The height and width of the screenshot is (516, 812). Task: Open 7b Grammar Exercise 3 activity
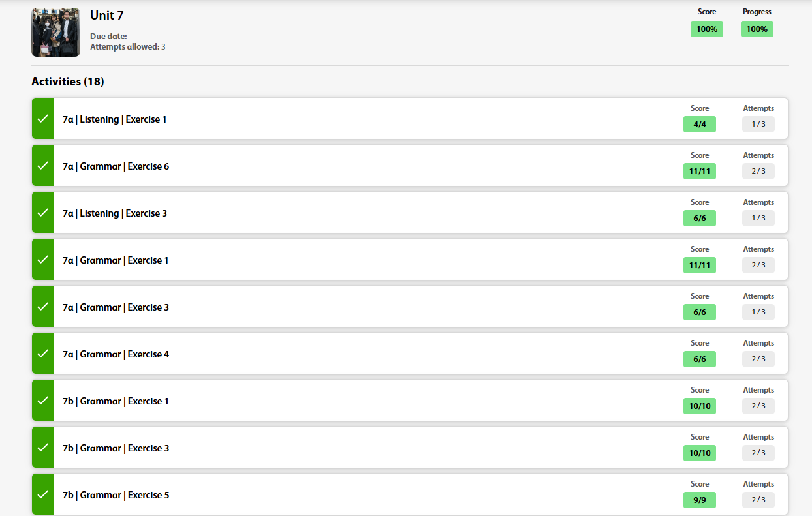coord(116,448)
